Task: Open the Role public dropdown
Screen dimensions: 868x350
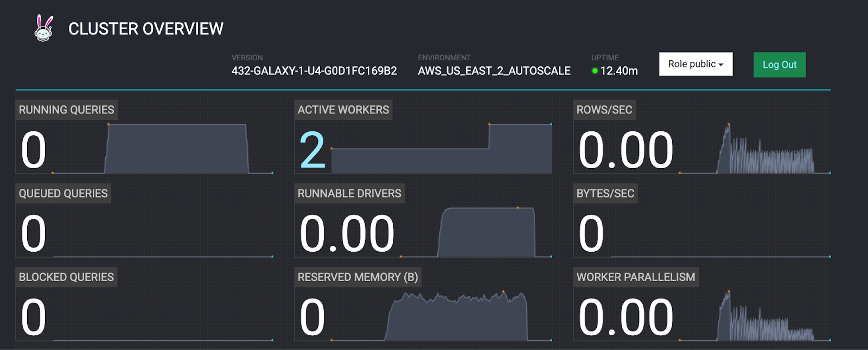Action: click(x=695, y=64)
